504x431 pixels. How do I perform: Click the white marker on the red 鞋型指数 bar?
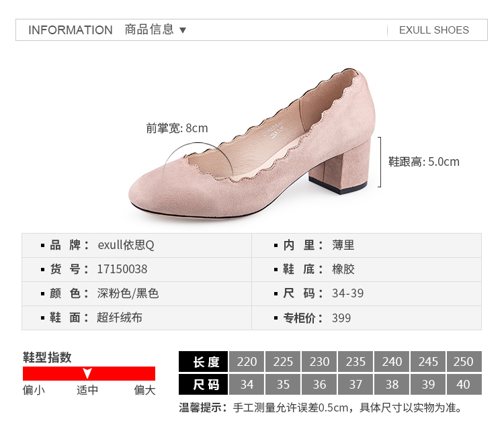click(87, 374)
